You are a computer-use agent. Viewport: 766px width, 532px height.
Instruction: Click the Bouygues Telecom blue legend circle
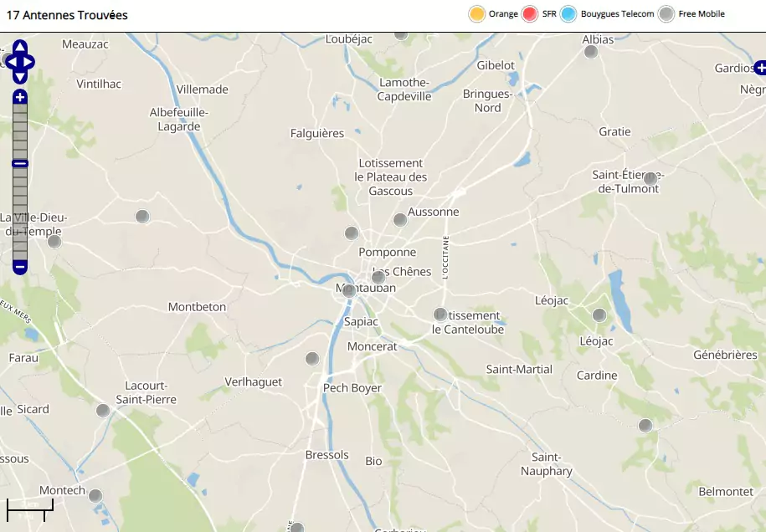click(x=568, y=14)
